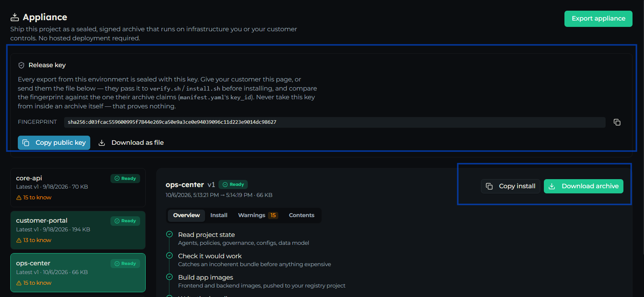Click the checkmark beside Read project state

pyautogui.click(x=169, y=234)
